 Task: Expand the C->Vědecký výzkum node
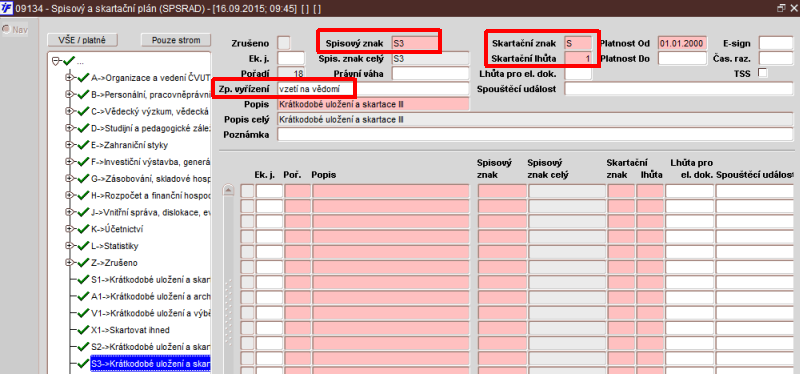click(x=69, y=111)
